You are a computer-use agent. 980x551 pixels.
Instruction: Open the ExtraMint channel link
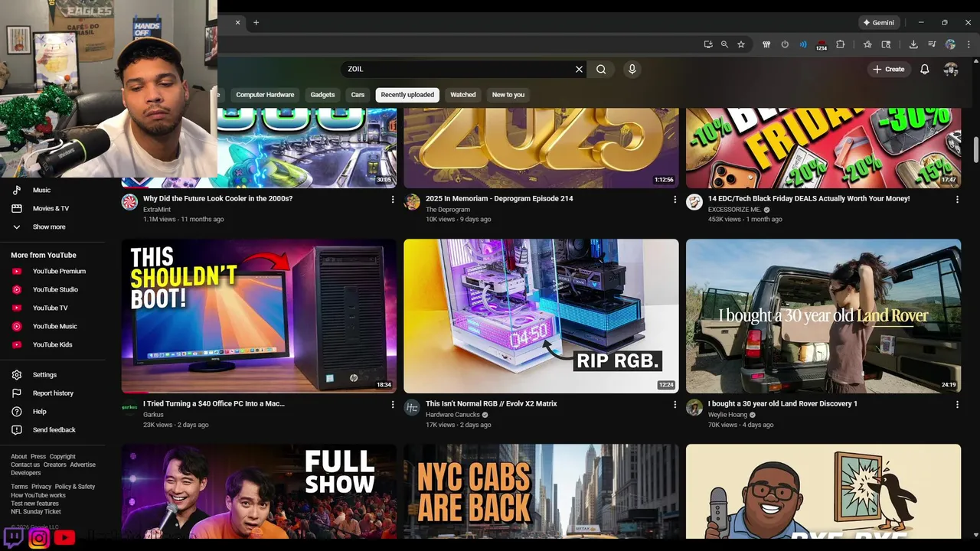pyautogui.click(x=157, y=210)
